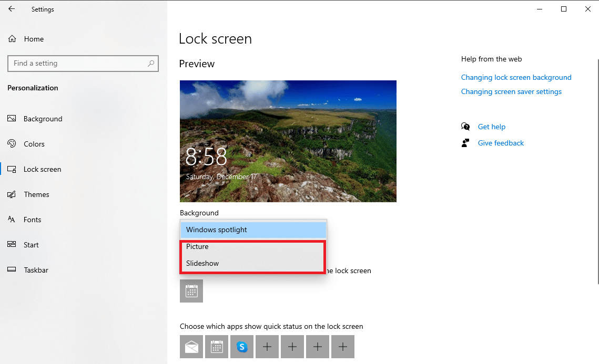Click the Colors palette icon
The image size is (599, 364).
tap(12, 143)
